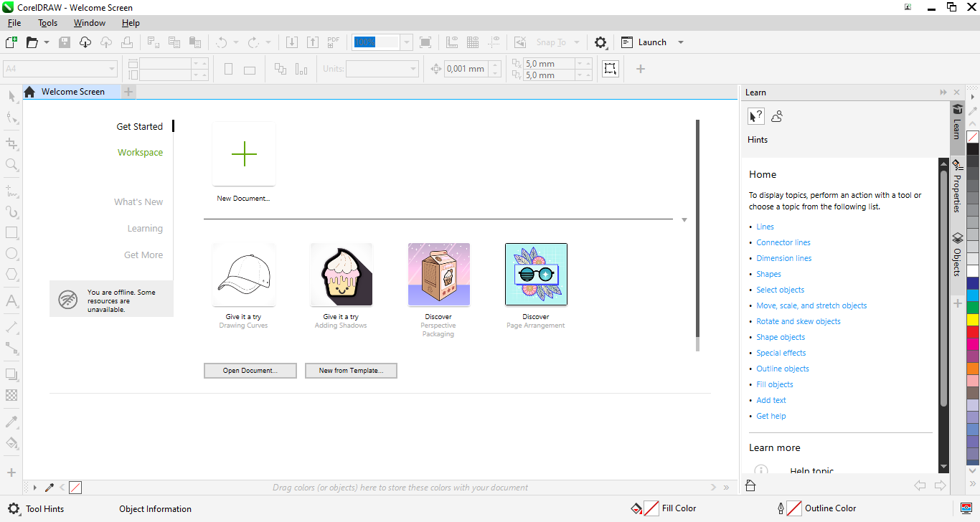
Task: Click the New Document plus thumbnail
Action: [244, 154]
